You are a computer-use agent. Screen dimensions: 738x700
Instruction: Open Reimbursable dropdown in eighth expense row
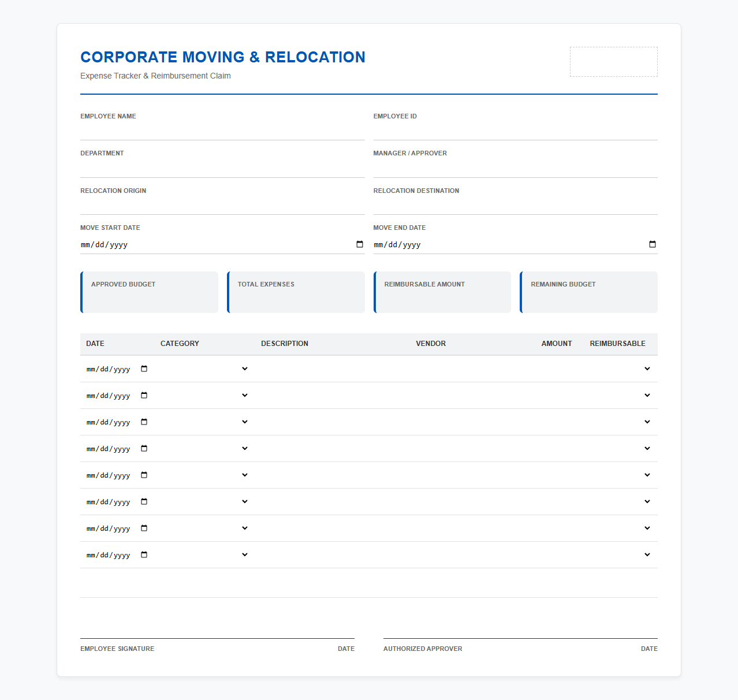pos(620,554)
